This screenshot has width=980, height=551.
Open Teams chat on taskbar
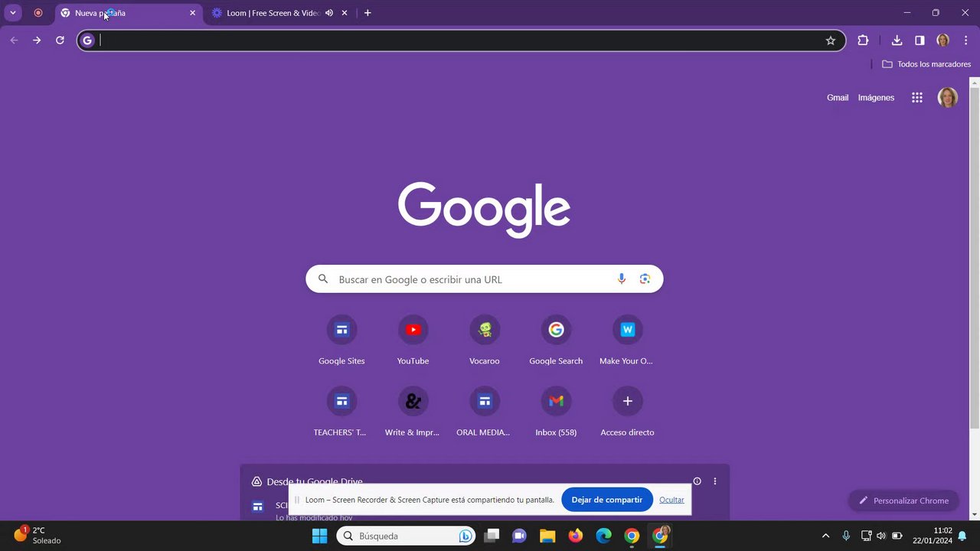tap(519, 536)
